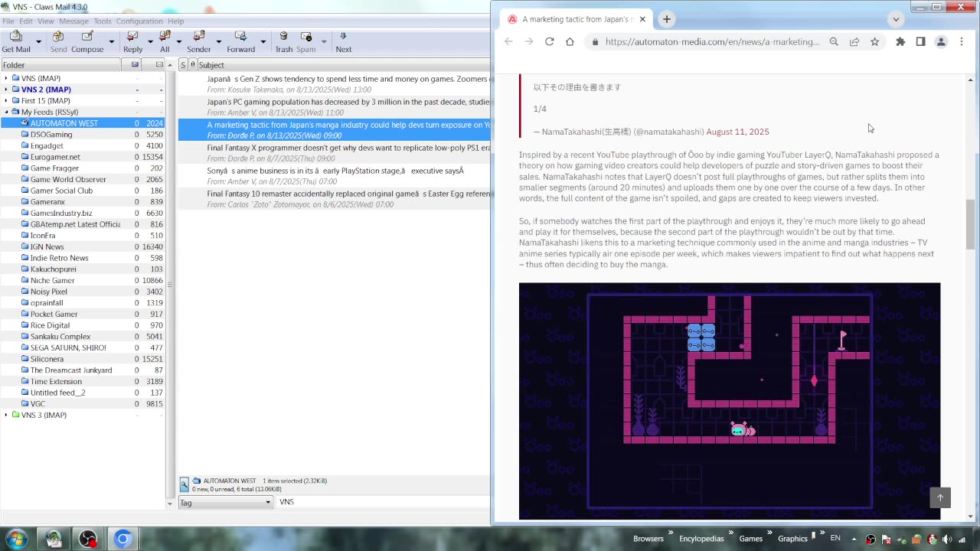Click the Chromium icon in the taskbar
The height and width of the screenshot is (551, 980).
click(122, 539)
